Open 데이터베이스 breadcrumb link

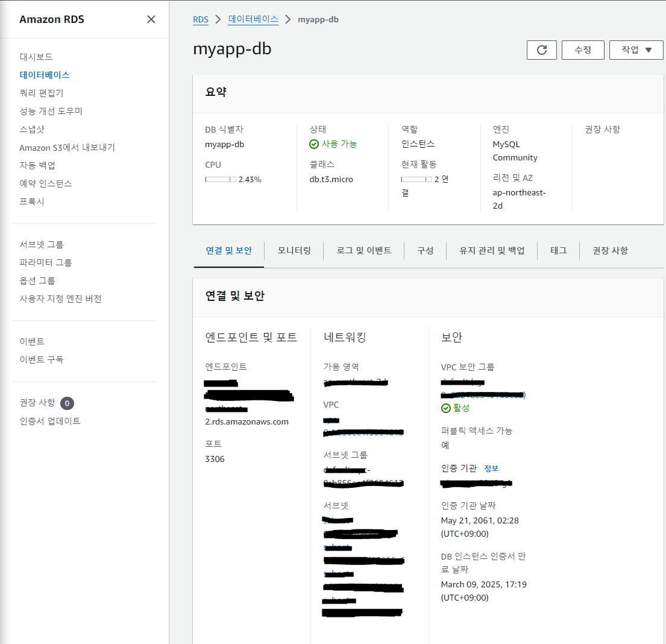[253, 19]
